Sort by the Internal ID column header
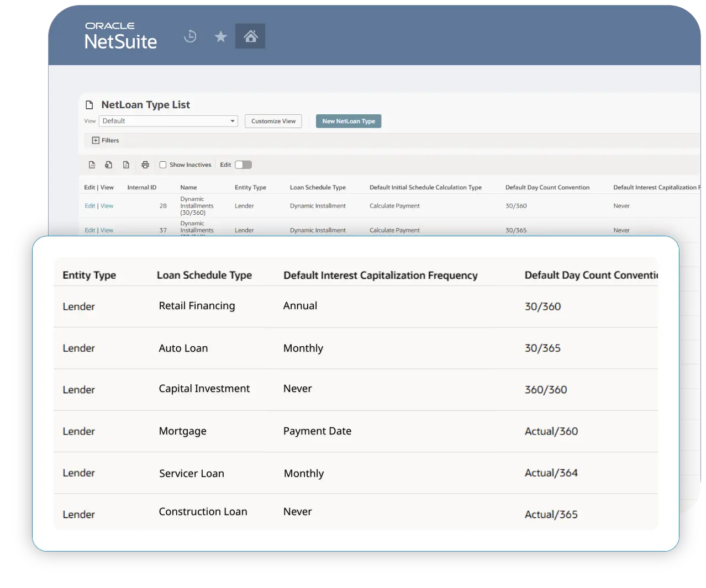The image size is (706, 588). 142,188
